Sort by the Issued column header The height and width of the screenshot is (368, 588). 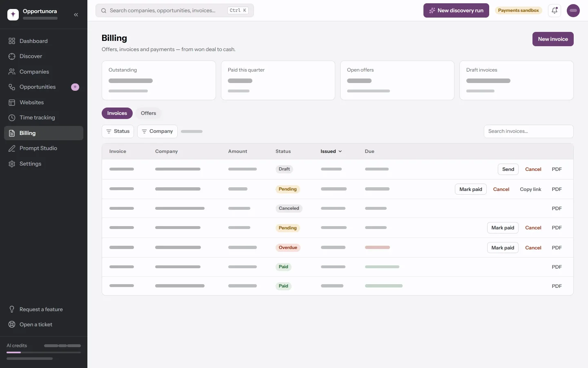tap(331, 151)
